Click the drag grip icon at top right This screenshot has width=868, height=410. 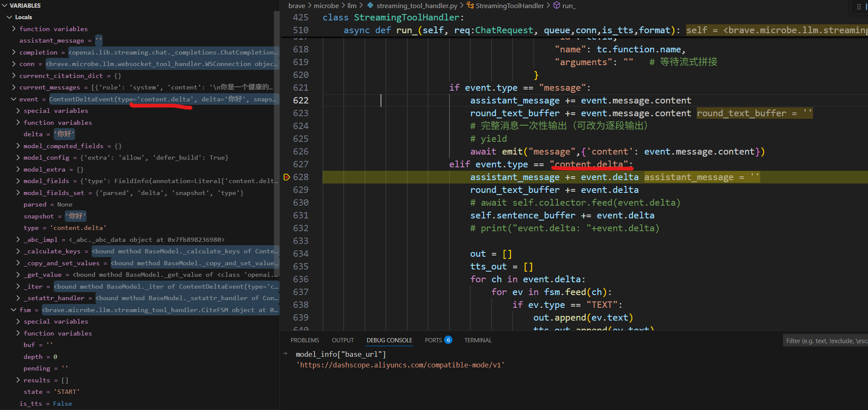[859, 7]
